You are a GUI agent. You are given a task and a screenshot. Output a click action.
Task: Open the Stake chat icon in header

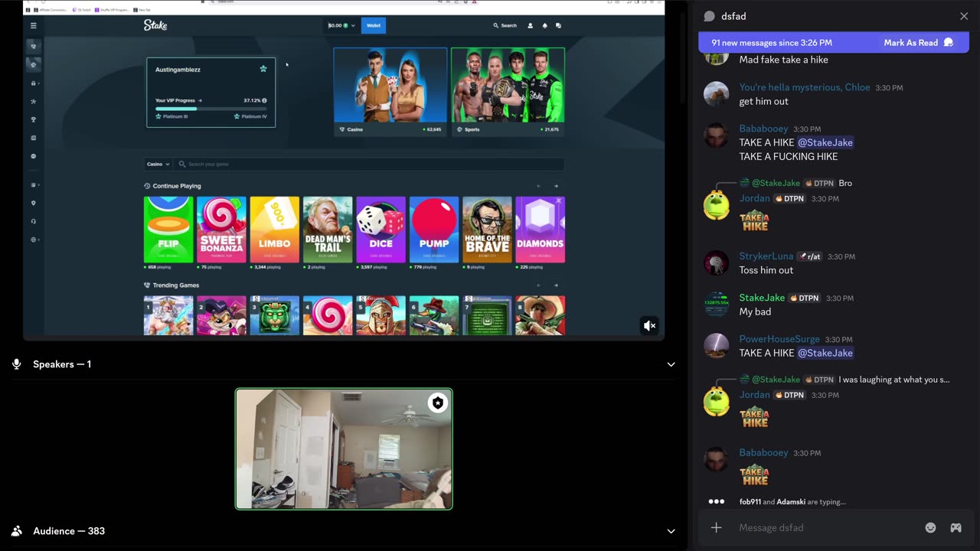[558, 25]
